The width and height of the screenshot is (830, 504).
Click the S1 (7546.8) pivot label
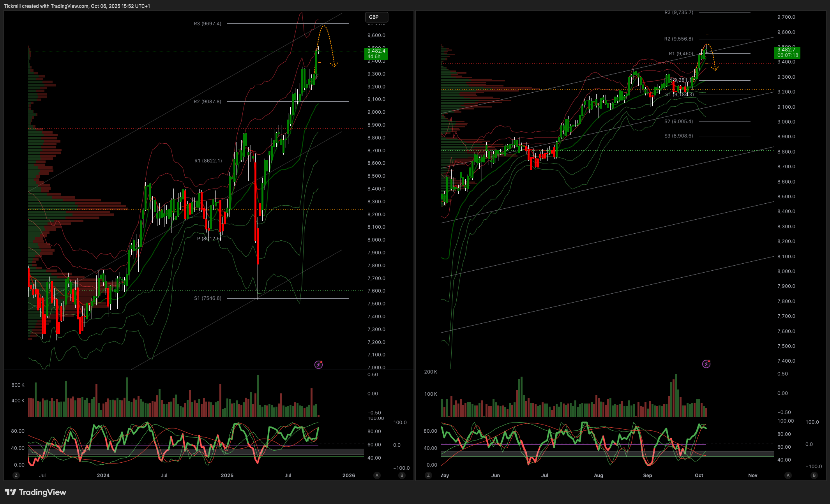(207, 298)
